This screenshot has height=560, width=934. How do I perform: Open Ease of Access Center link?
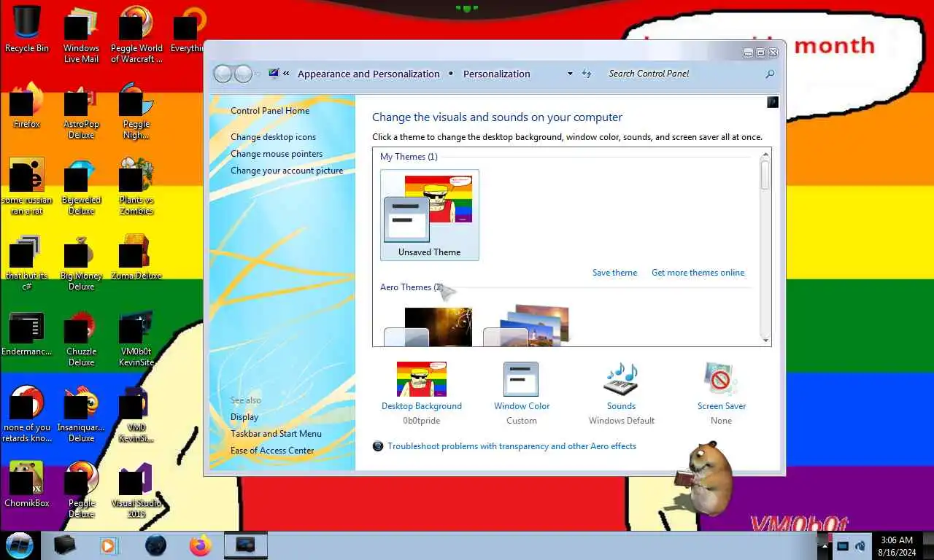coord(272,451)
